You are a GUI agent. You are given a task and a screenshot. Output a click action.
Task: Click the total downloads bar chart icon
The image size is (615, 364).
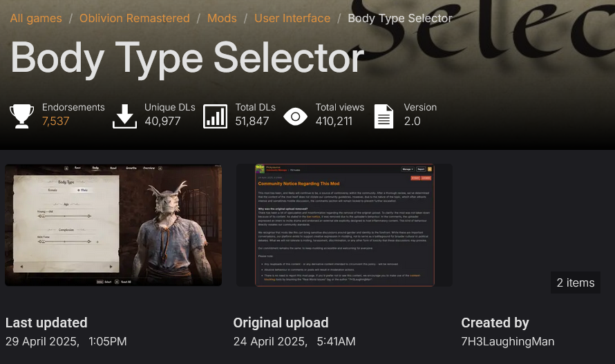215,116
